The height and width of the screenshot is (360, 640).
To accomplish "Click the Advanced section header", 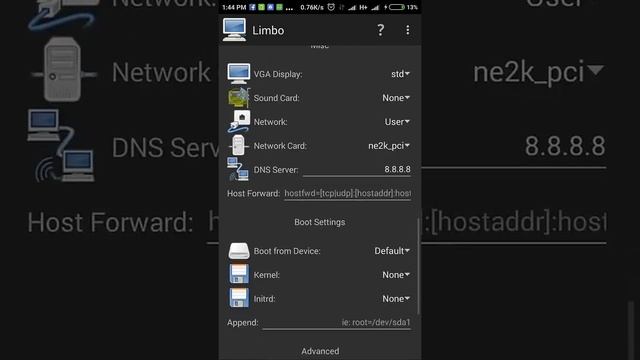I will (320, 351).
